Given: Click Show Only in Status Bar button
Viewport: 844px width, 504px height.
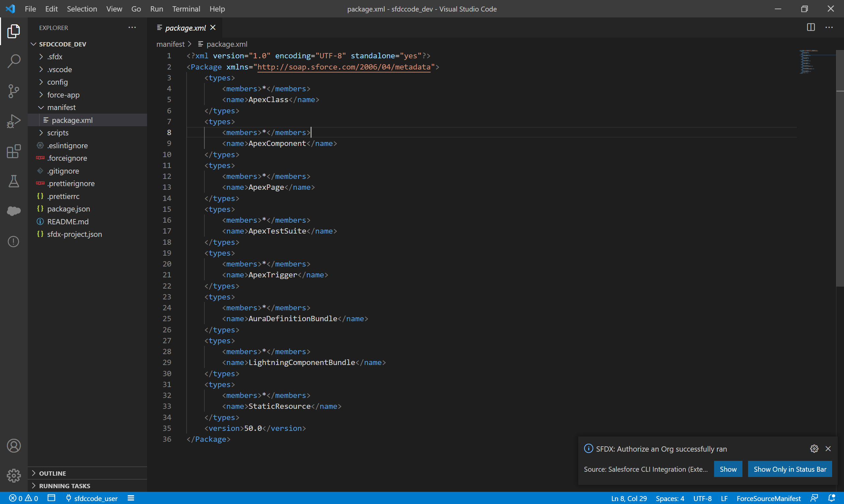Looking at the screenshot, I should 790,469.
